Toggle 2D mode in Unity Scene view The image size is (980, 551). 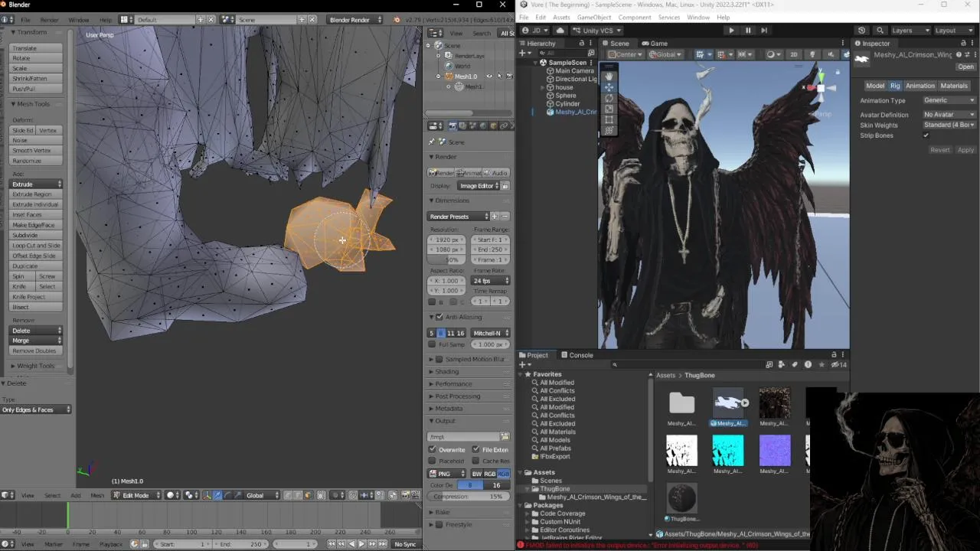pos(794,54)
